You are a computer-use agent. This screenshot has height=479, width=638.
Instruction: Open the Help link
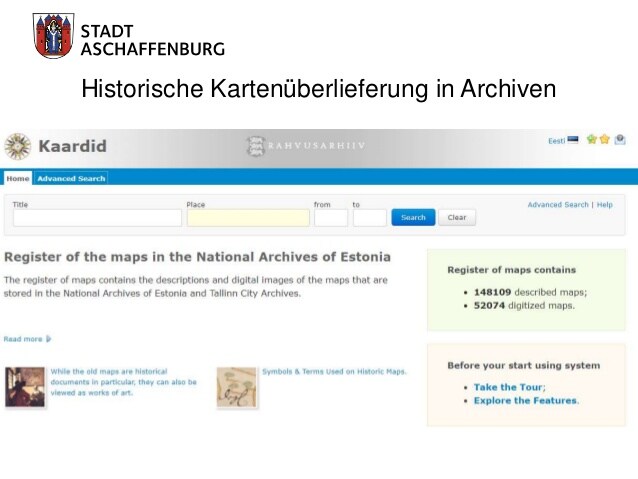coord(605,205)
